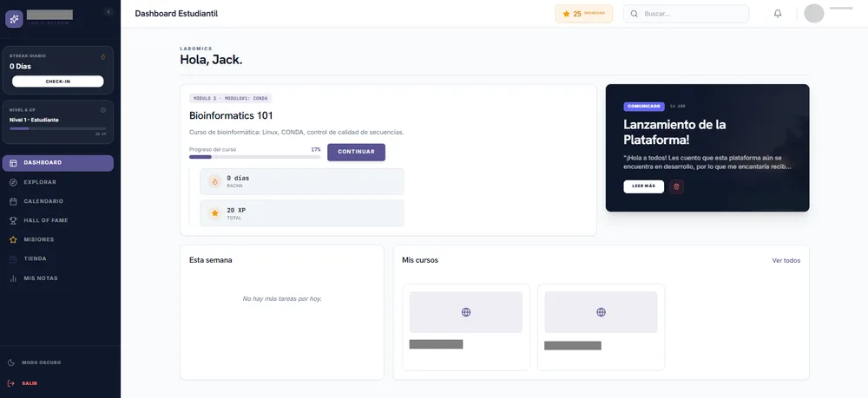
Task: Open notifications with the bell icon
Action: [x=778, y=14]
